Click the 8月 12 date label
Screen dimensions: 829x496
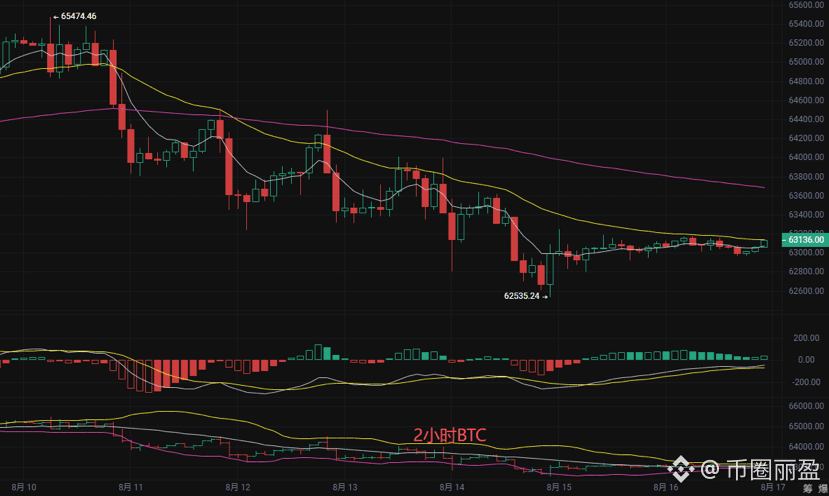coord(238,487)
